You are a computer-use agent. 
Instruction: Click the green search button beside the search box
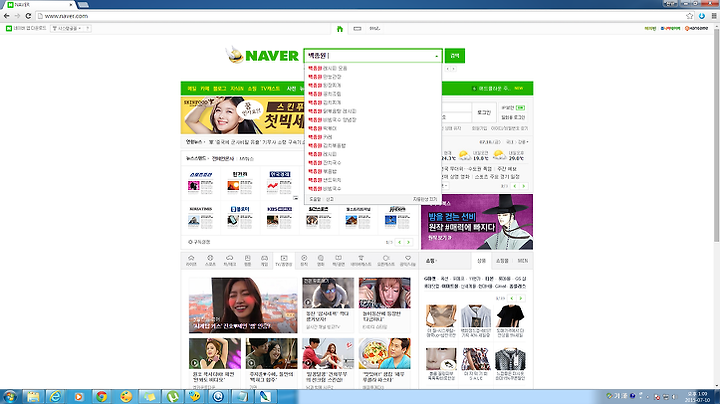pos(455,56)
